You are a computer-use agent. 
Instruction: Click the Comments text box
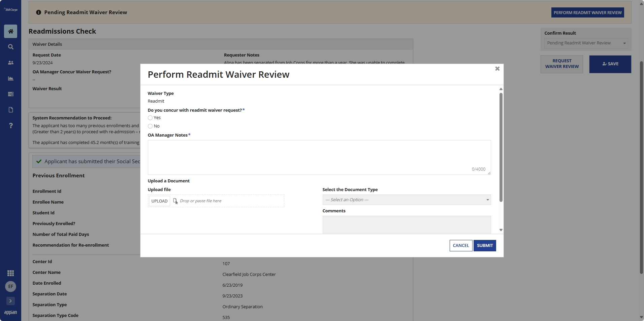pos(407,225)
